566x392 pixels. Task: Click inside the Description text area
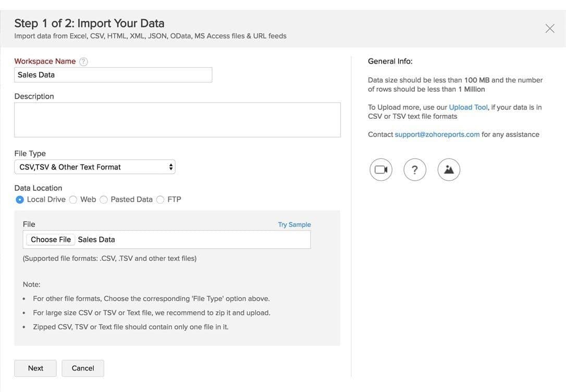pyautogui.click(x=177, y=120)
